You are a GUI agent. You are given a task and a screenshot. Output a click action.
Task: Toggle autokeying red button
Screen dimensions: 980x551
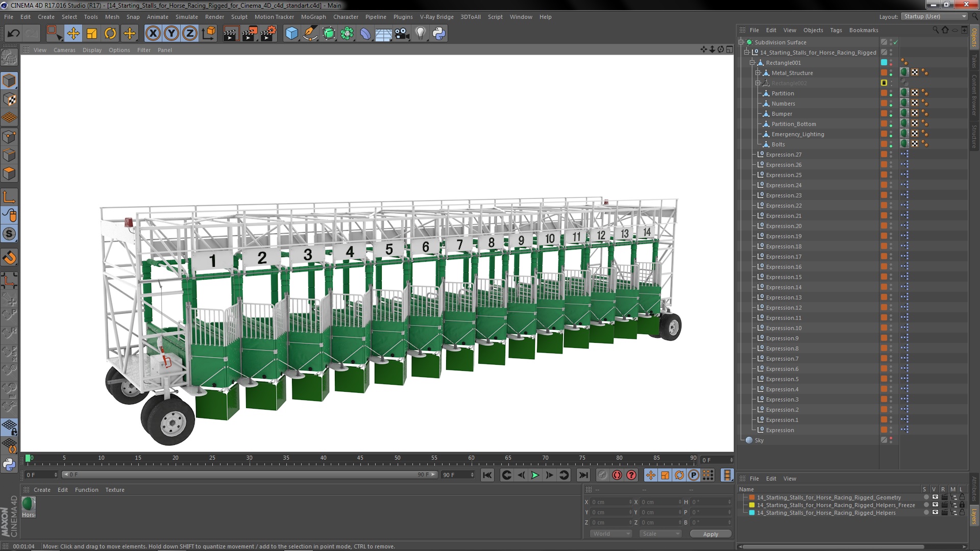617,475
